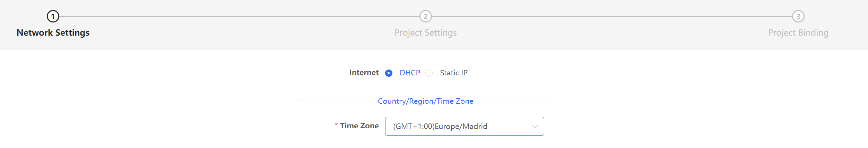
Task: Go to the Network Settings step label
Action: click(53, 33)
